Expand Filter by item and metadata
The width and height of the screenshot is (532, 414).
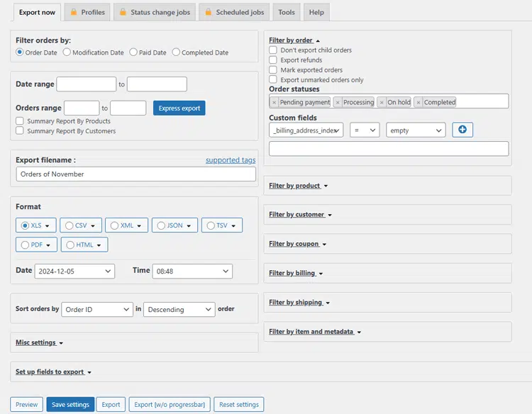click(x=315, y=332)
